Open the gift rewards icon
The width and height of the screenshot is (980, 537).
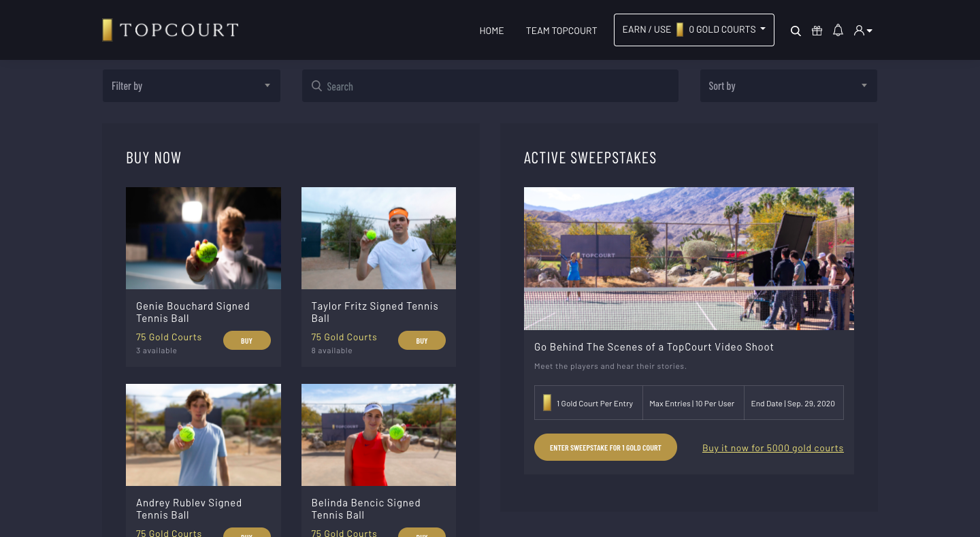[817, 31]
